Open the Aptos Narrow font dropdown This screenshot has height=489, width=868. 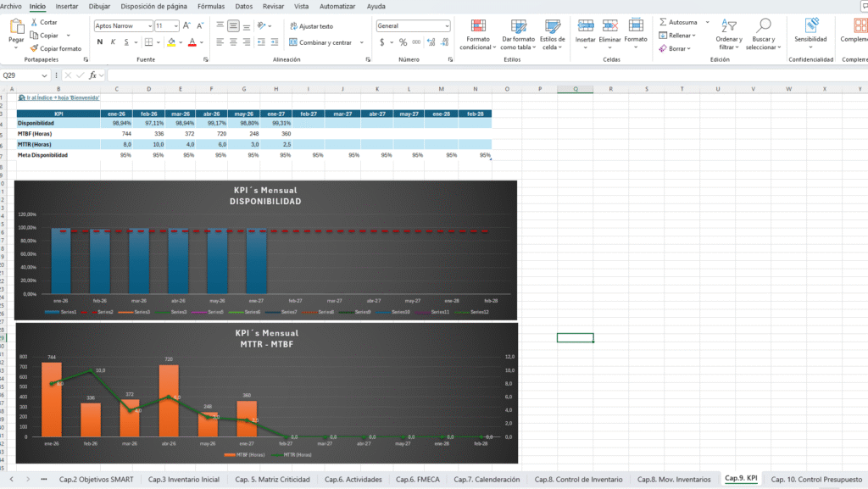coord(149,26)
